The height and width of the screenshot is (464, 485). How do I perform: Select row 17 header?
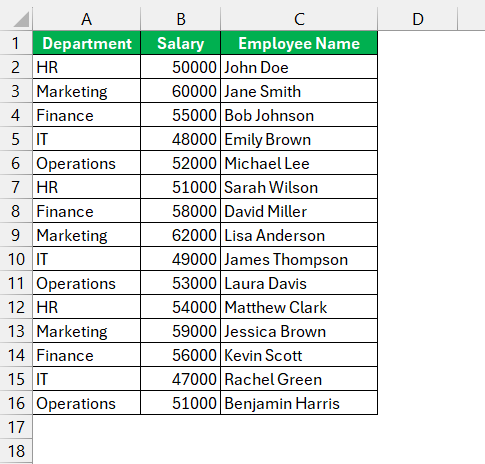[16, 427]
